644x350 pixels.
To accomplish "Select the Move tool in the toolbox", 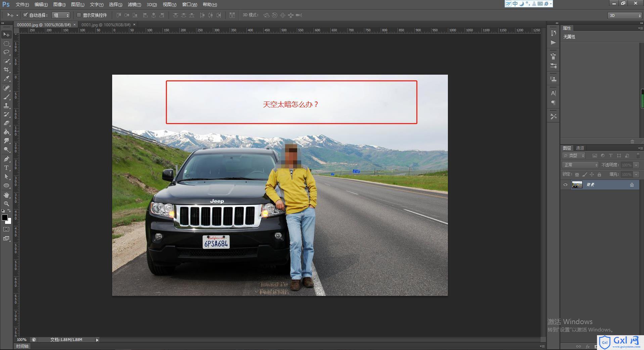I will [6, 35].
